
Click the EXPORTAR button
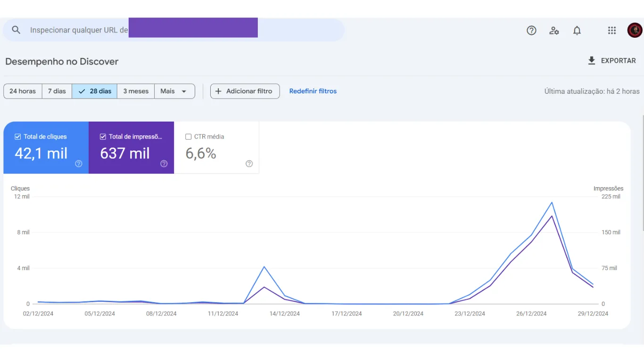pos(612,61)
